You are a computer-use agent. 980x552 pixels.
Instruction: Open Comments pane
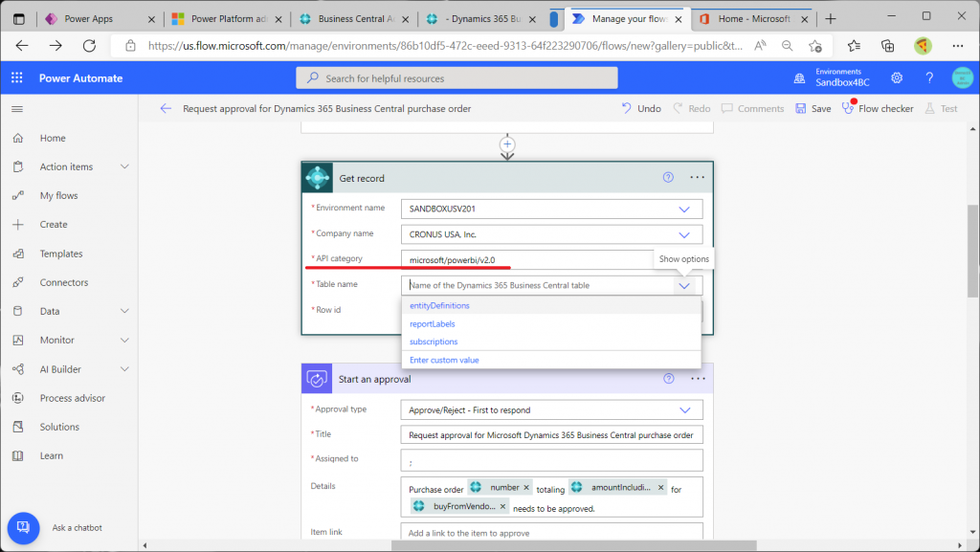pos(752,109)
